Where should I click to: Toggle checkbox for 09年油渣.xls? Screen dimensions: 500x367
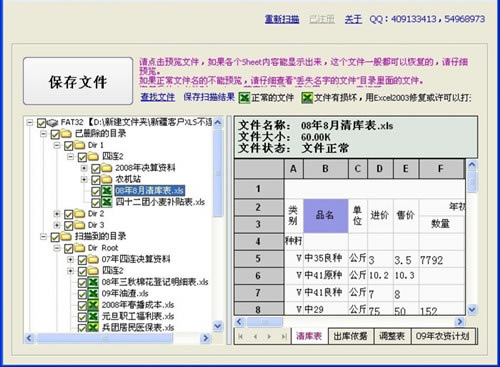click(x=82, y=294)
